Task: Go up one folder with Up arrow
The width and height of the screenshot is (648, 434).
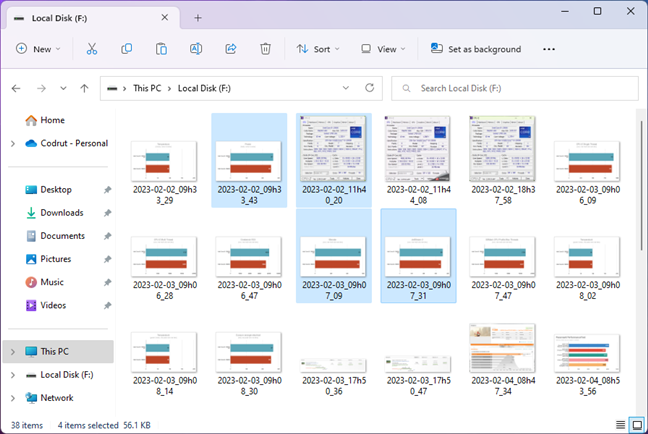Action: 85,88
